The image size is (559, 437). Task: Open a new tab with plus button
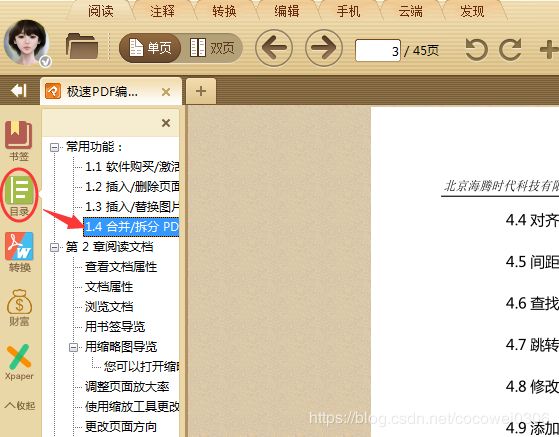[x=201, y=91]
